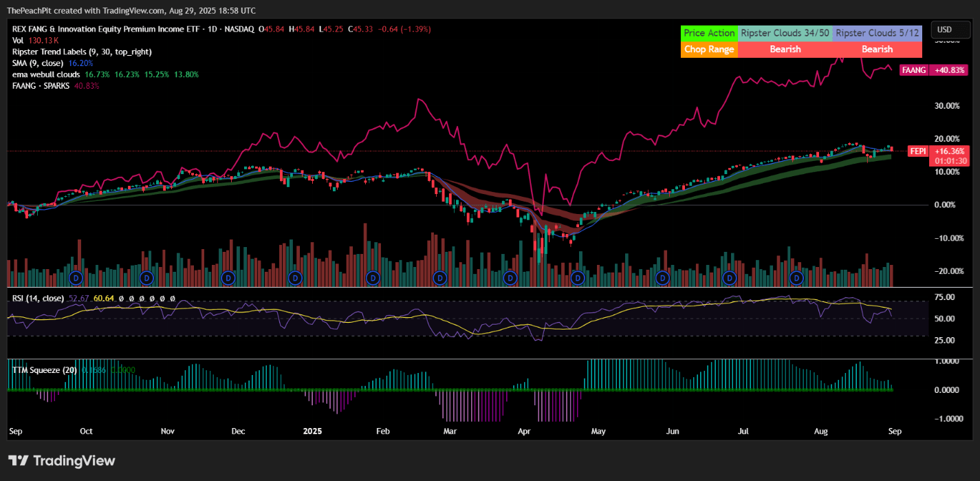
Task: Click the Ripster Clouds 34/50 header cell
Action: [785, 33]
